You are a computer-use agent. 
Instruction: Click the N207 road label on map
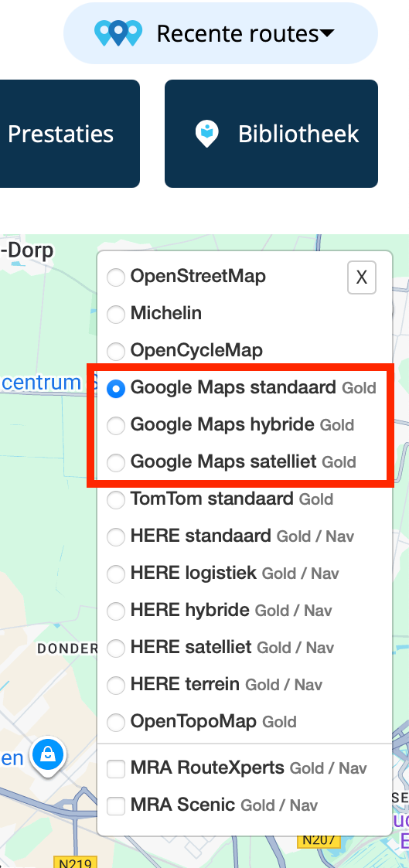tap(319, 839)
